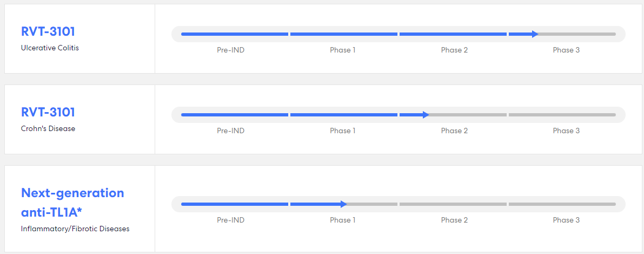Click the progress arrowhead in the anti-TL1A row
This screenshot has width=644, height=254.
coord(343,204)
